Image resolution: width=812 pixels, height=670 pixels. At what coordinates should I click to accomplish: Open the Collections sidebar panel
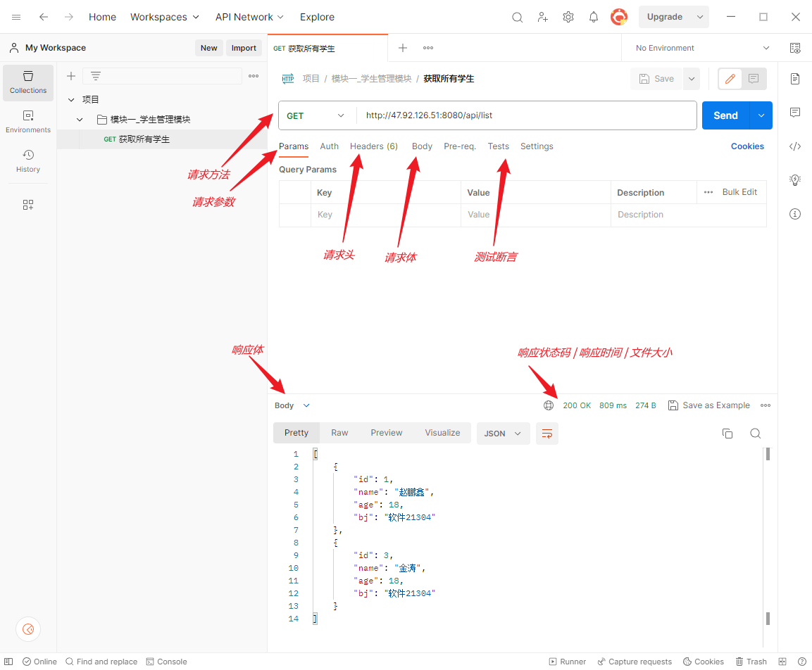click(x=28, y=83)
